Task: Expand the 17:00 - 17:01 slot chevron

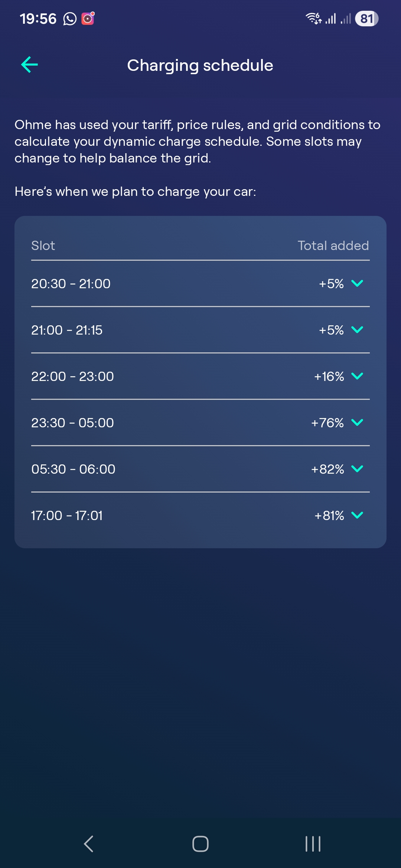Action: 357,515
